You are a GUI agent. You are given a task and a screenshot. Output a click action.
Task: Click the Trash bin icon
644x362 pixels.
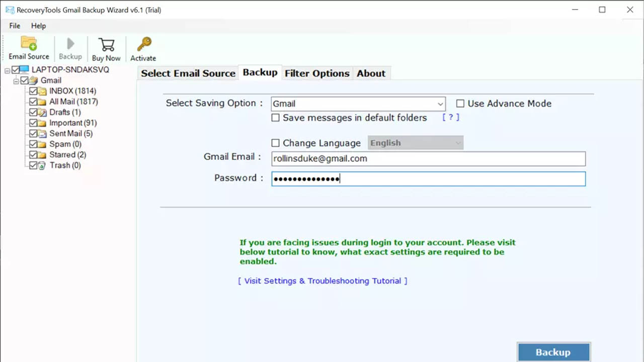click(x=43, y=165)
